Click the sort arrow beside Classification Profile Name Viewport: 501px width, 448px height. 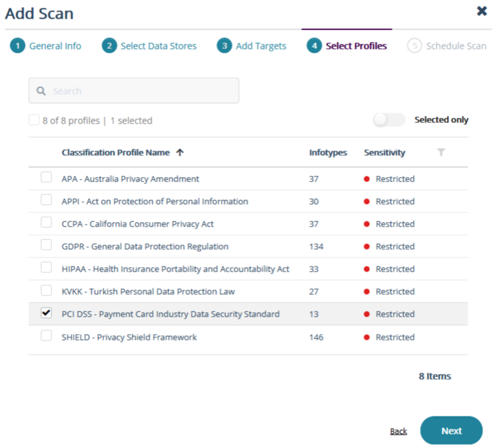(x=179, y=153)
